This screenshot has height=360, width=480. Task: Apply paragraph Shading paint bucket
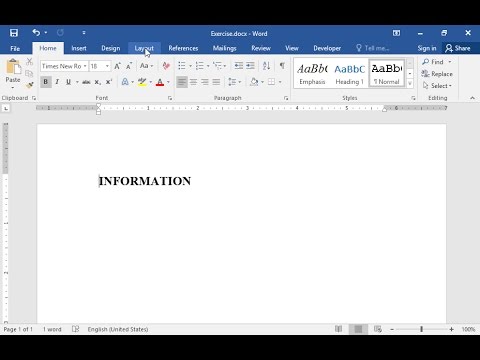(254, 82)
